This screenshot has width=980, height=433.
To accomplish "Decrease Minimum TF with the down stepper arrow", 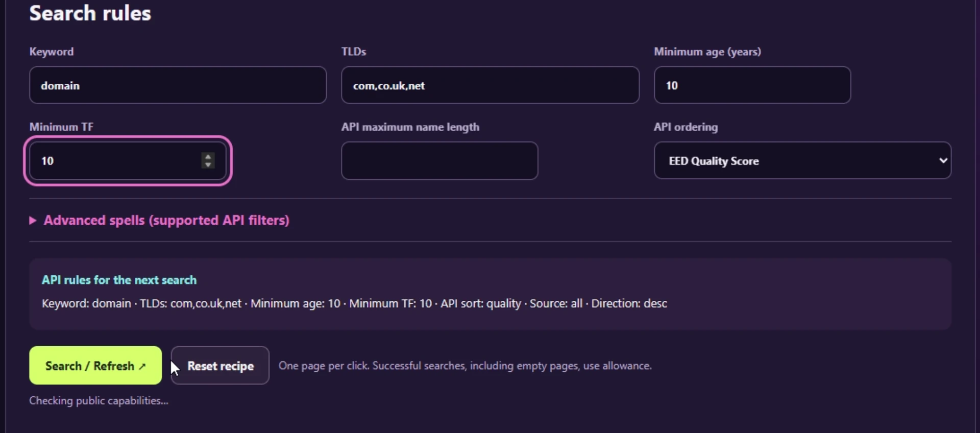I will tap(208, 165).
